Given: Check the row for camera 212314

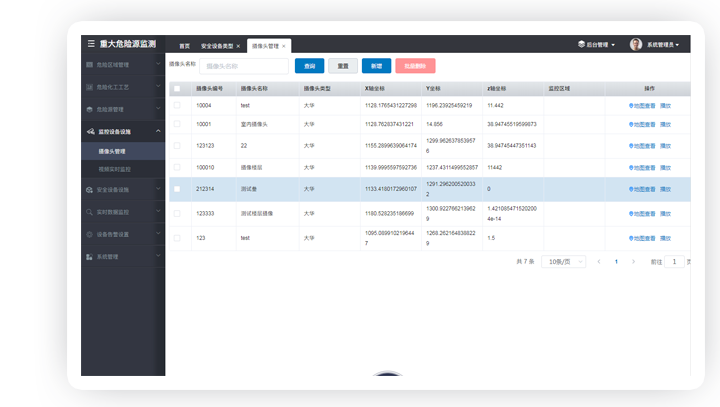Looking at the screenshot, I should click(177, 189).
